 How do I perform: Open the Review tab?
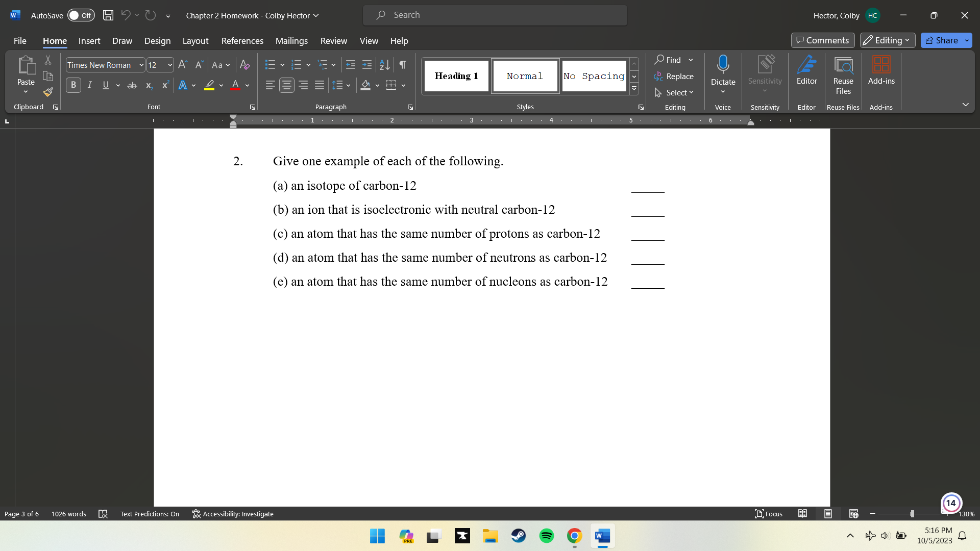tap(334, 41)
